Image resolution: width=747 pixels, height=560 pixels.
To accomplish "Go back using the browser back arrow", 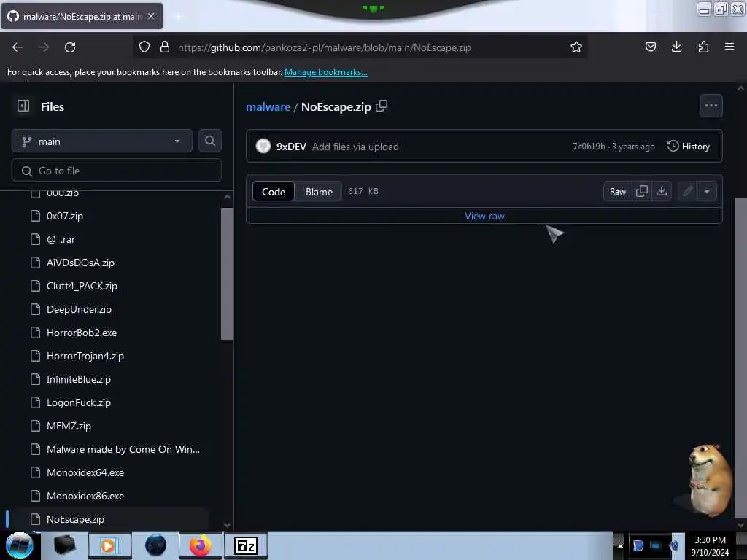I will [x=18, y=47].
